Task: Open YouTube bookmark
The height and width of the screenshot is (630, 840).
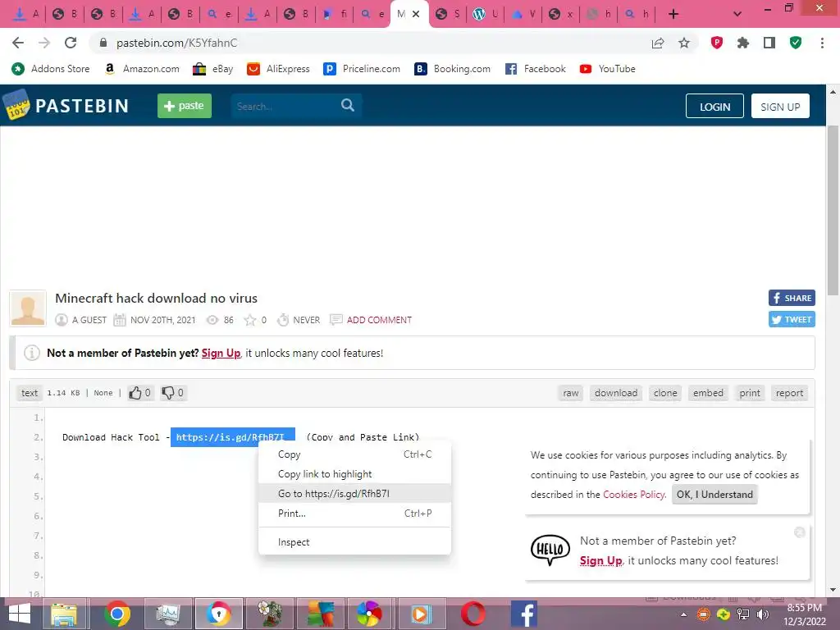Action: [608, 69]
